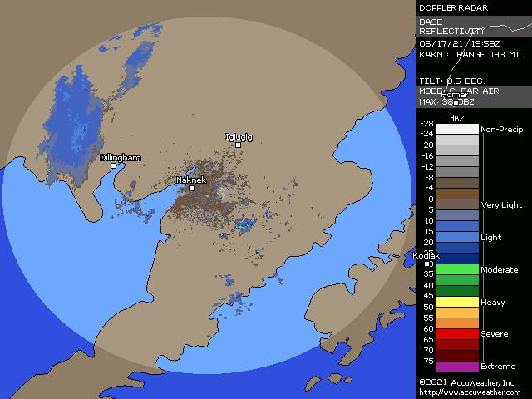Click the Naknek city marker square
The width and height of the screenshot is (532, 399).
tap(191, 188)
